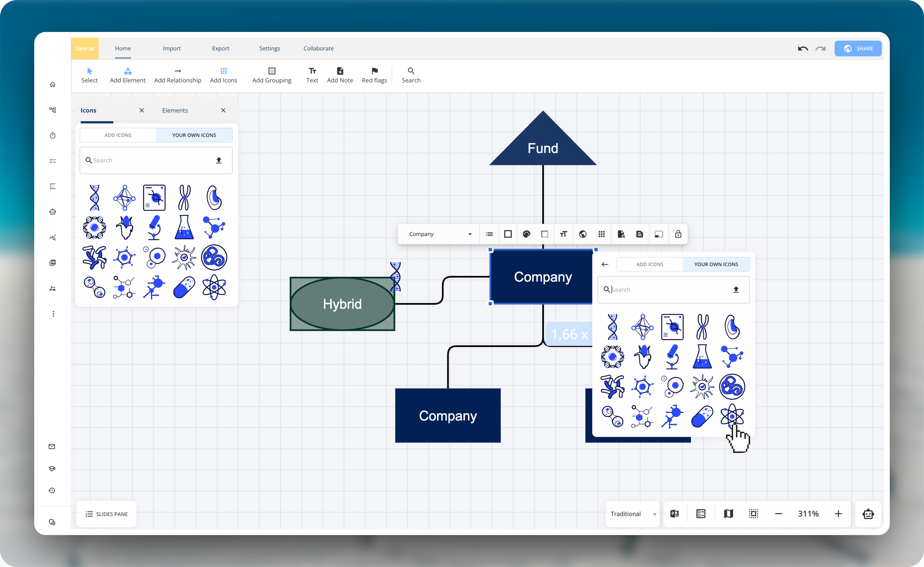924x567 pixels.
Task: Switch to ADD ICONS in left panel
Action: [118, 135]
